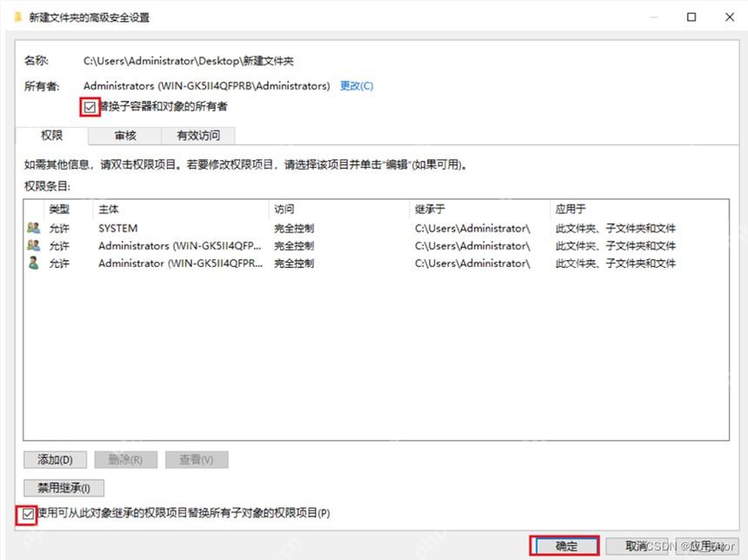Click the 更改(C) owner link
This screenshot has height=560, width=748.
point(357,86)
